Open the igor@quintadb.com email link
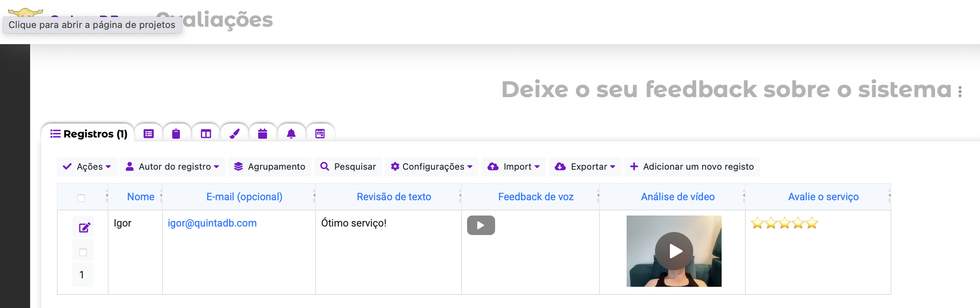This screenshot has height=308, width=980. [212, 223]
